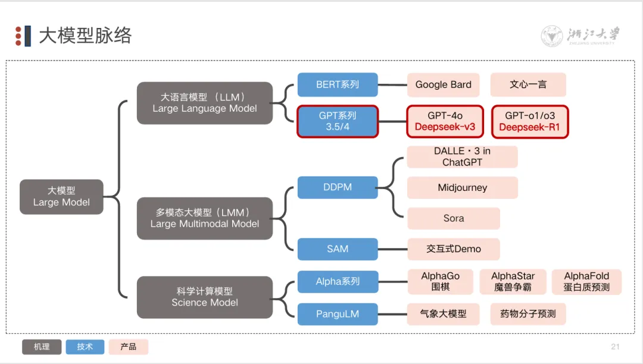The width and height of the screenshot is (643, 364).
Task: Click the PanguLM box
Action: pos(338,314)
